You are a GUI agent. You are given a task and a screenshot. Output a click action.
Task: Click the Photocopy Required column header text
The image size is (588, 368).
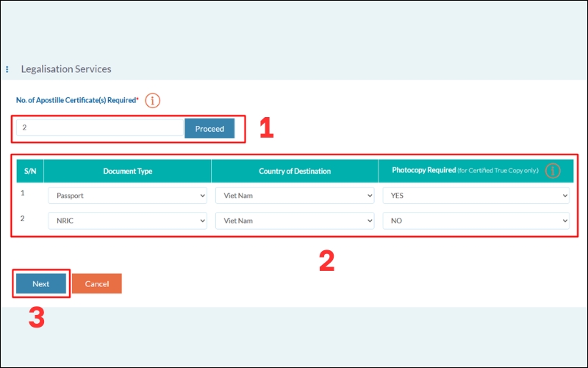pyautogui.click(x=424, y=171)
